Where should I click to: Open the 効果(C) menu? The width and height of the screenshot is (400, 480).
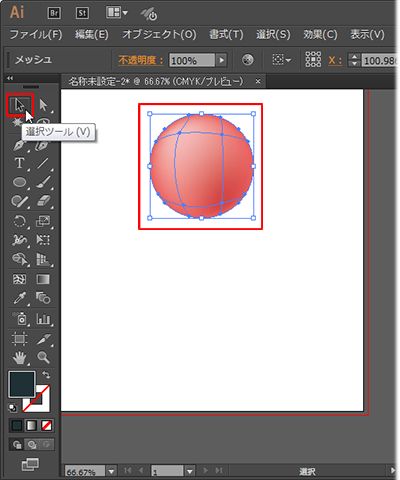click(320, 34)
